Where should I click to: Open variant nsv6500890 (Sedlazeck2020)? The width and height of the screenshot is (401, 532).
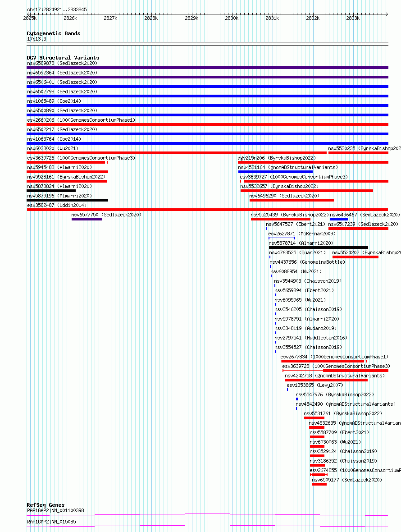[62, 111]
